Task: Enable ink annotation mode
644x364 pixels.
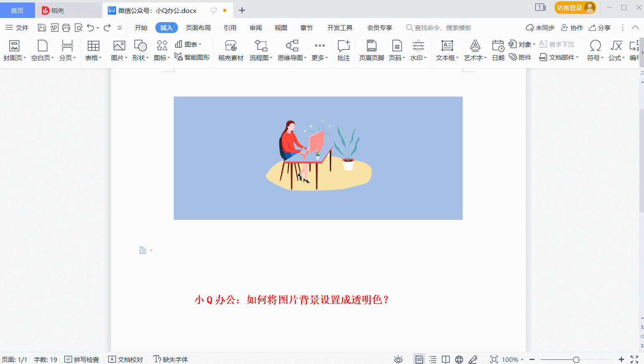Action: [x=472, y=359]
